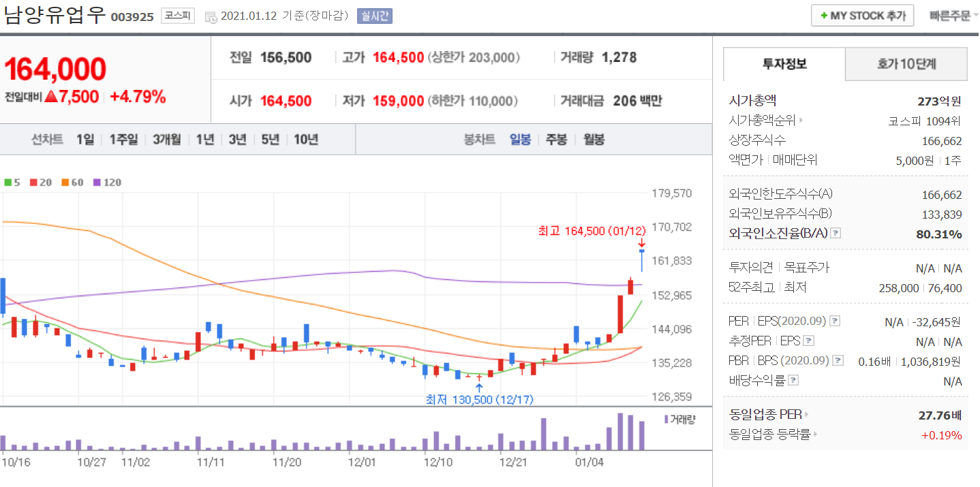
Task: Switch candle chart to 월봉 monthly
Action: point(593,140)
